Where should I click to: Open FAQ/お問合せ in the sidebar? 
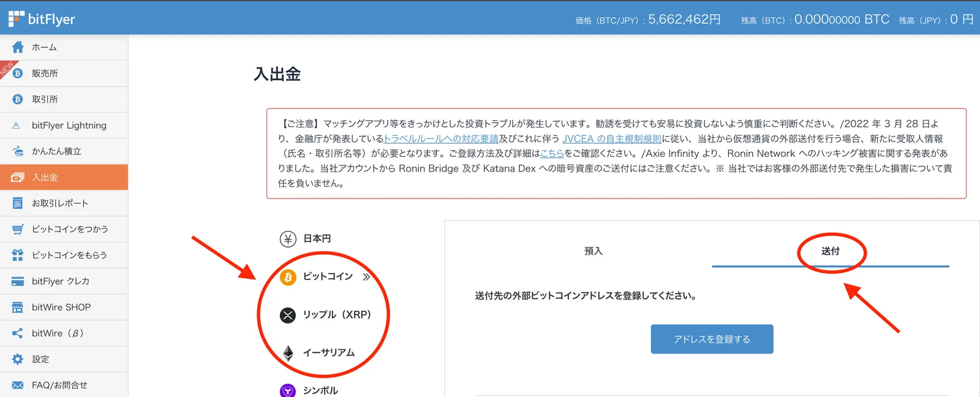[x=64, y=385]
